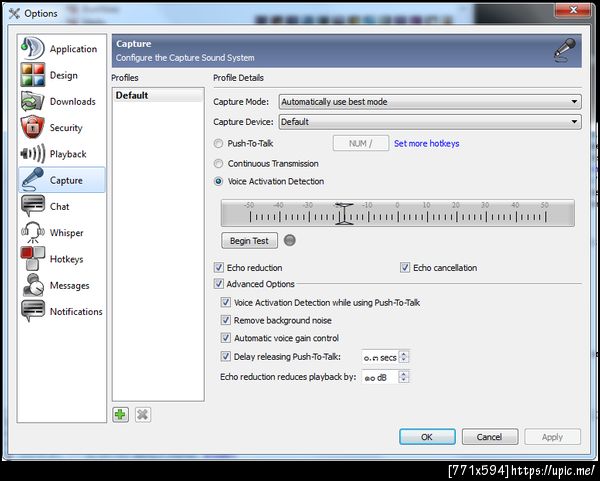Toggle Voice Activation Detection while using Push-To-Talk
The width and height of the screenshot is (600, 481).
tap(226, 302)
